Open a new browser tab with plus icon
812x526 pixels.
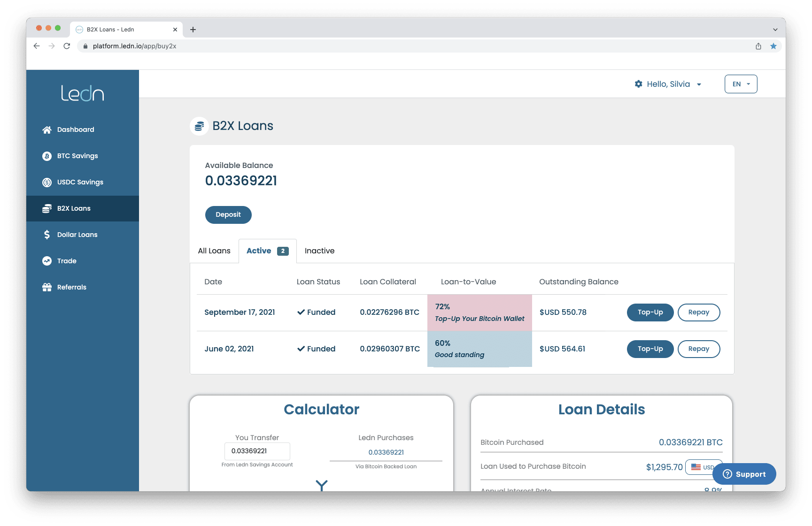(193, 30)
